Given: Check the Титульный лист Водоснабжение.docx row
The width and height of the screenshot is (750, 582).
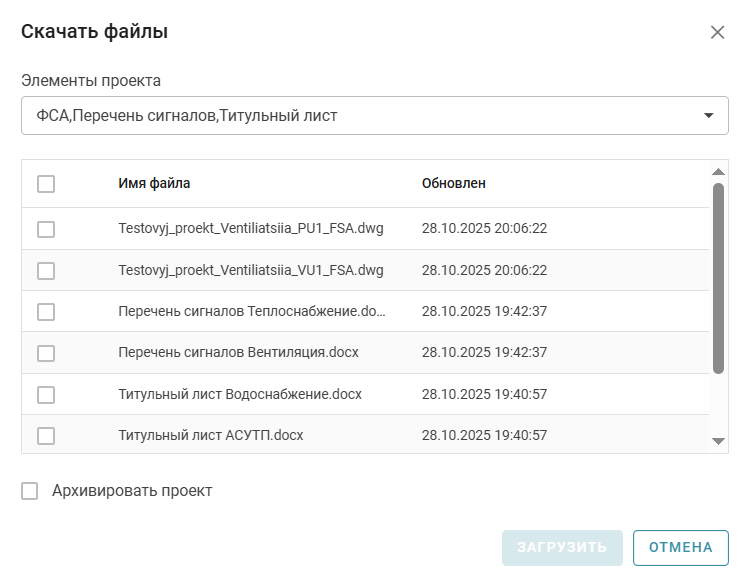Looking at the screenshot, I should (46, 394).
